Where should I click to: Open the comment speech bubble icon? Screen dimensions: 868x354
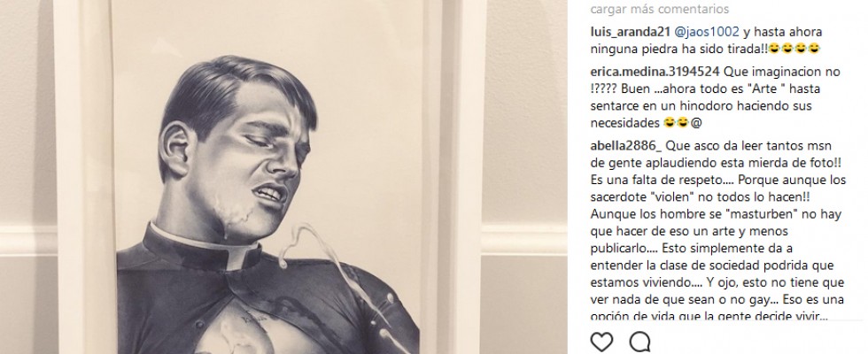[x=639, y=342]
